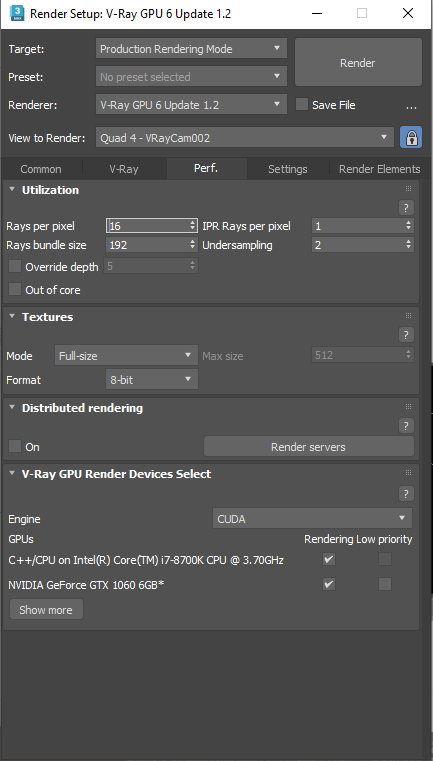Enable the Out of core checkbox
This screenshot has width=433, height=761.
(x=15, y=289)
